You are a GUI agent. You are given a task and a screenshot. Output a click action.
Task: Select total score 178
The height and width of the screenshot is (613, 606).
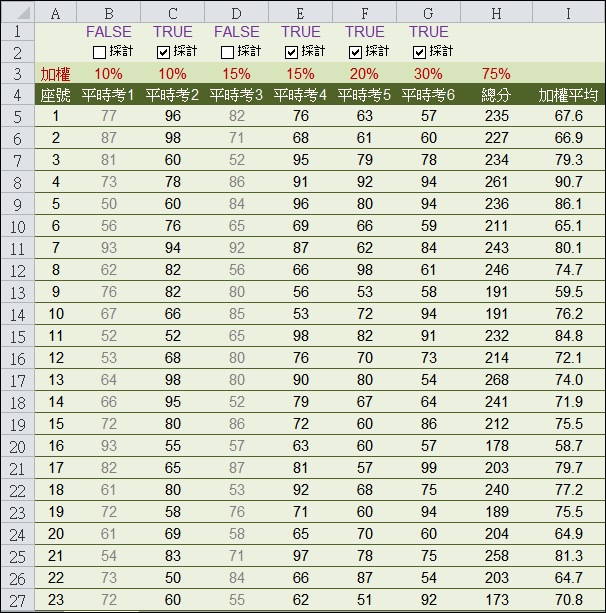pyautogui.click(x=497, y=446)
